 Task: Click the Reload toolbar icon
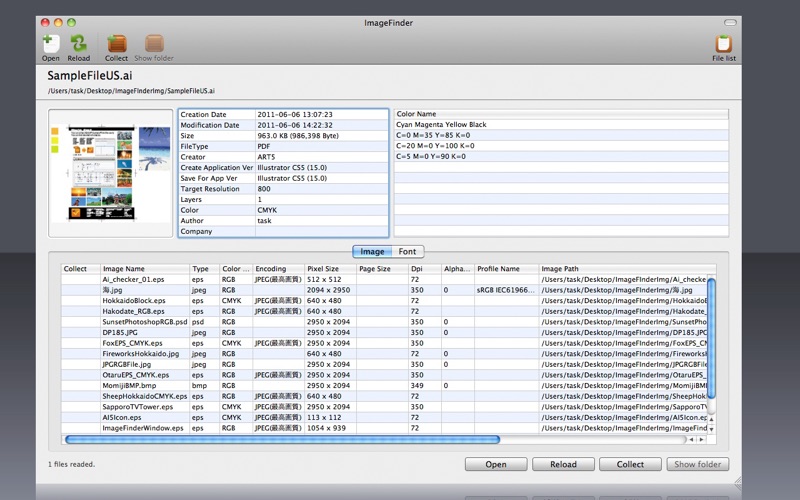pyautogui.click(x=79, y=47)
